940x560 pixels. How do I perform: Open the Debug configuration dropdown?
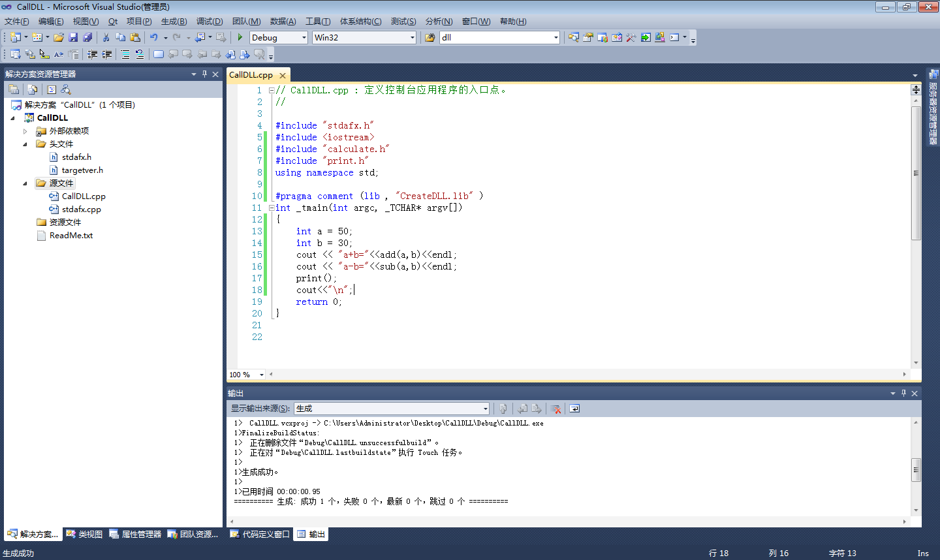click(304, 38)
